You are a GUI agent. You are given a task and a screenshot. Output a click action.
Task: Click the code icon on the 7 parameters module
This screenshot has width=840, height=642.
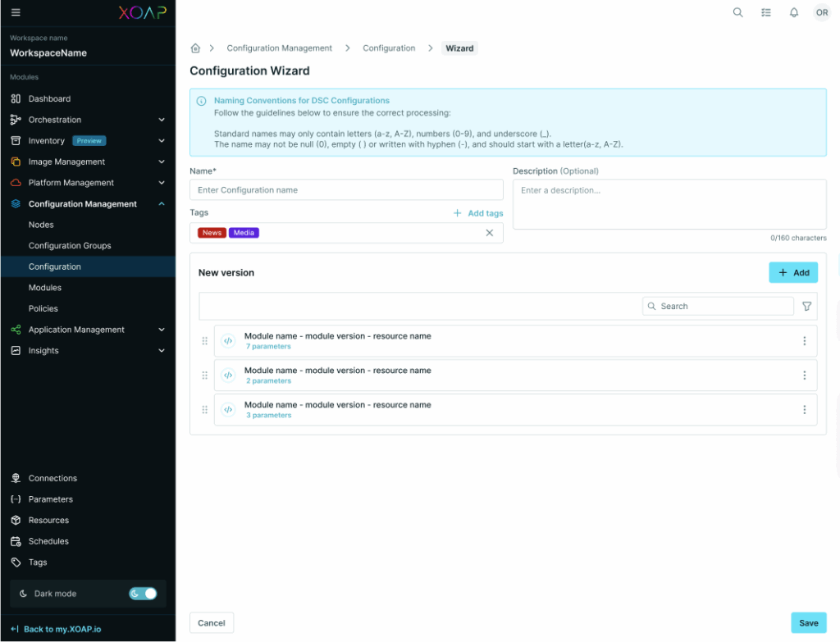click(x=229, y=340)
